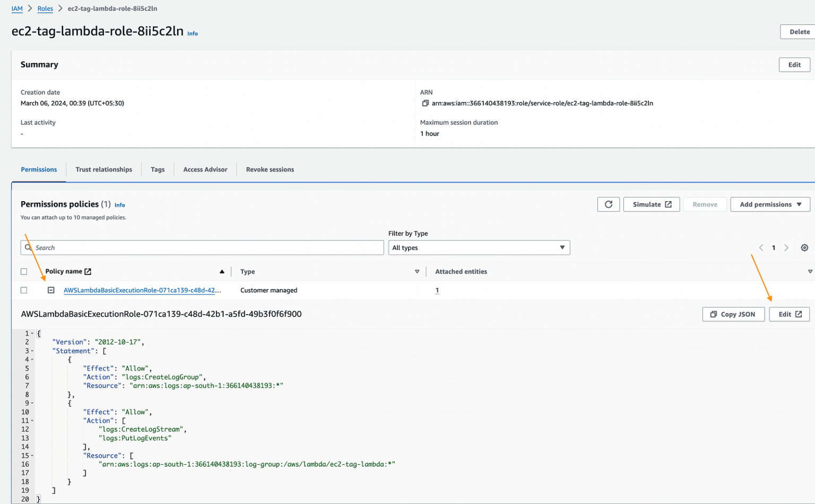815x504 pixels.
Task: Click the IAM breadcrumb link
Action: tap(17, 8)
